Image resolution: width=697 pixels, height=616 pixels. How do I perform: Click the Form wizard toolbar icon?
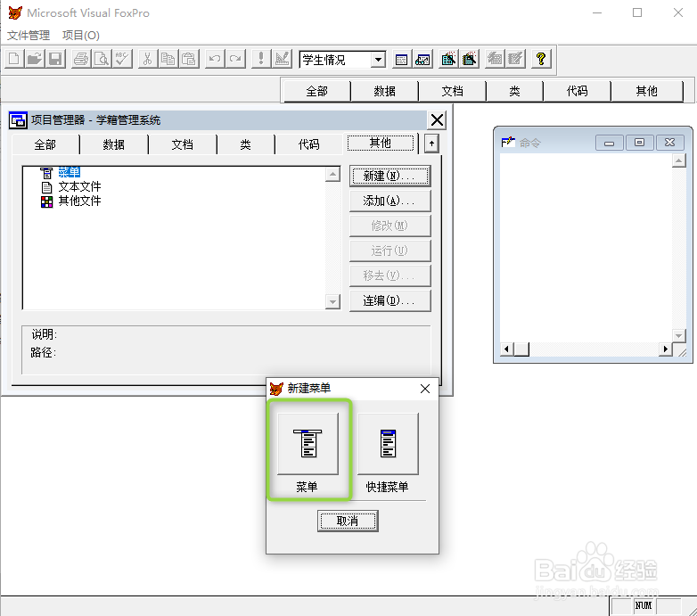(448, 59)
